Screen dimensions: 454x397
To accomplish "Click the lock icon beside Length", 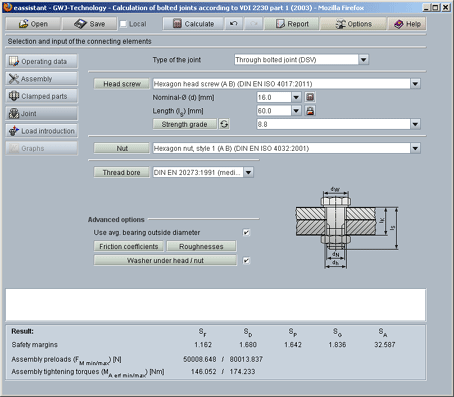I will point(310,111).
